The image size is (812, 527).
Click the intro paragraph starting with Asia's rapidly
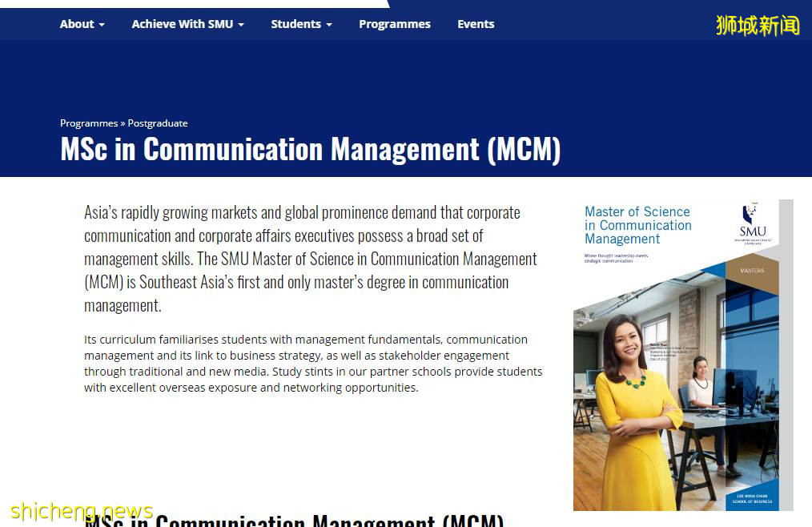[311, 259]
